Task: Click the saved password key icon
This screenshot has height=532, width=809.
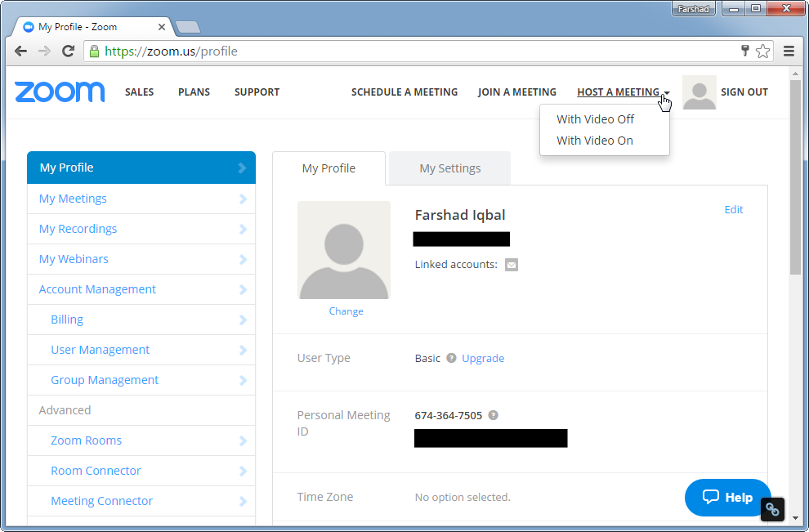Action: tap(744, 51)
